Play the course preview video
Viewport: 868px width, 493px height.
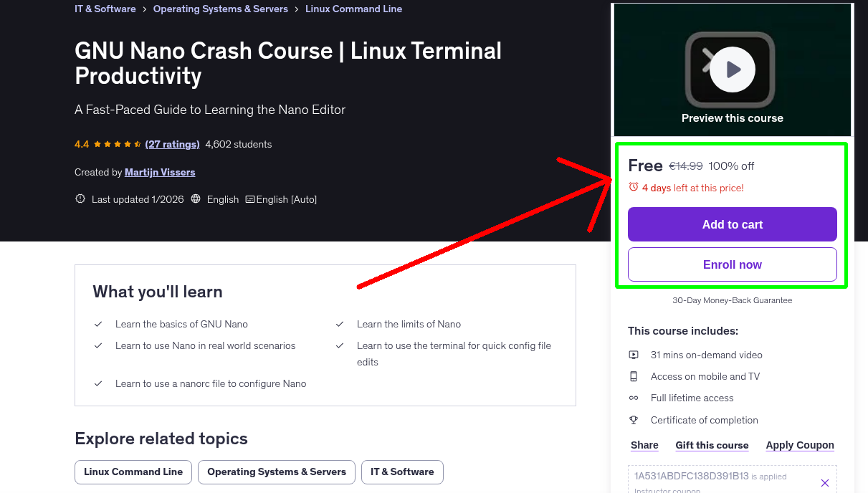732,70
